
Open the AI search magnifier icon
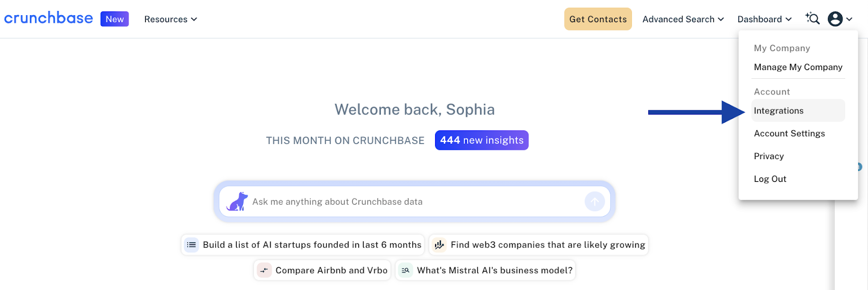click(x=812, y=18)
